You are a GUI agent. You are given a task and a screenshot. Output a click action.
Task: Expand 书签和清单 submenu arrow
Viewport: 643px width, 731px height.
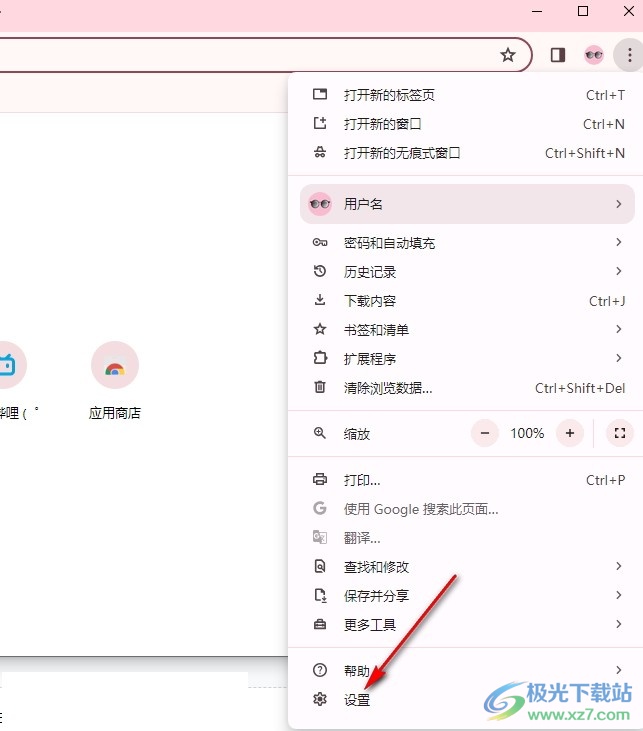click(619, 329)
